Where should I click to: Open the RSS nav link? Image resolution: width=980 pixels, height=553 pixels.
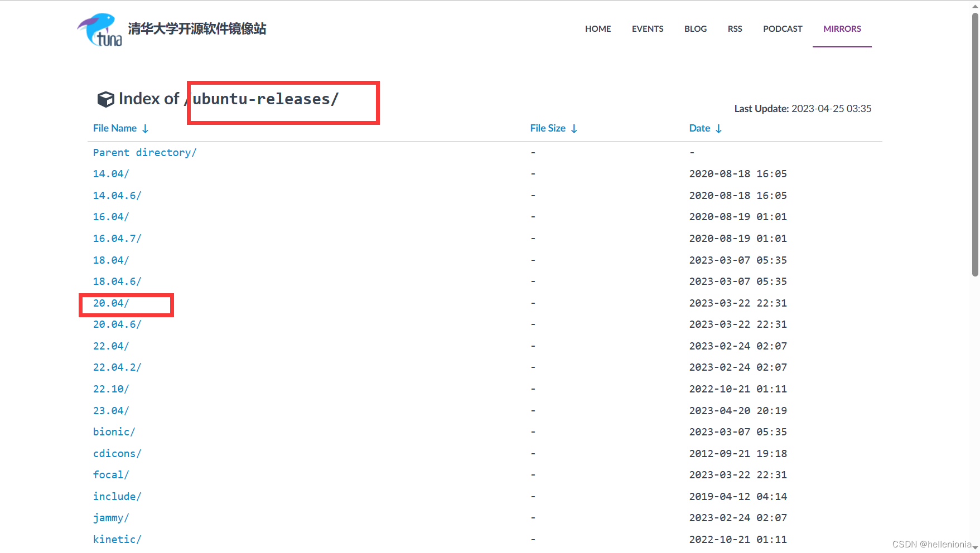[x=735, y=29]
